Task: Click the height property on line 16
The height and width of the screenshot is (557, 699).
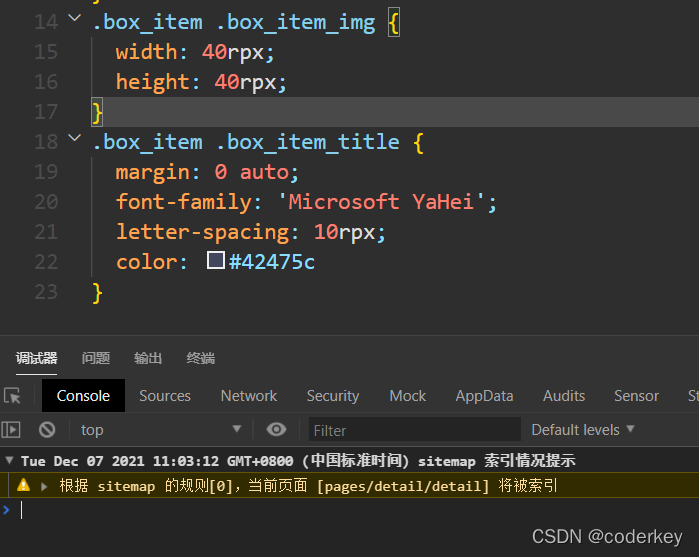Action: click(x=152, y=82)
